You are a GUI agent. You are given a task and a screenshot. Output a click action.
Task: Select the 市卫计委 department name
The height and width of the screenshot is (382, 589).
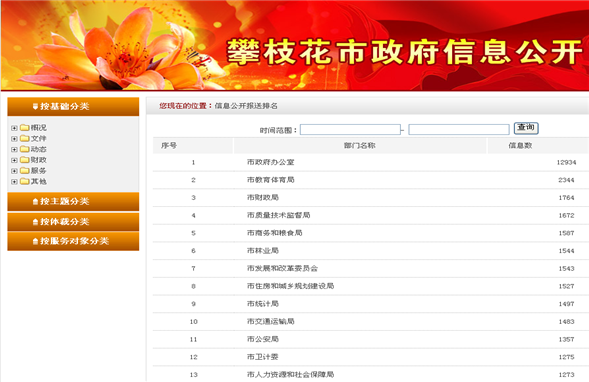(x=263, y=357)
